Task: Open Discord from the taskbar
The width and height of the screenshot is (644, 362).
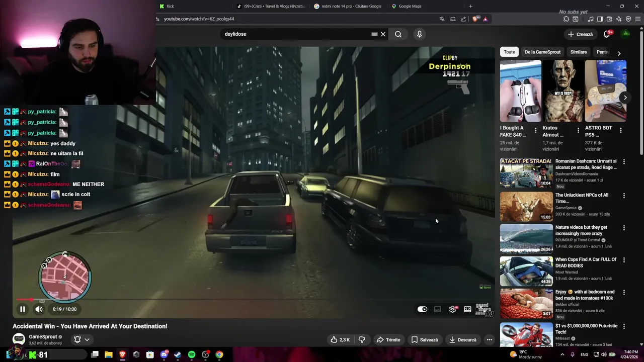Action: (x=164, y=355)
